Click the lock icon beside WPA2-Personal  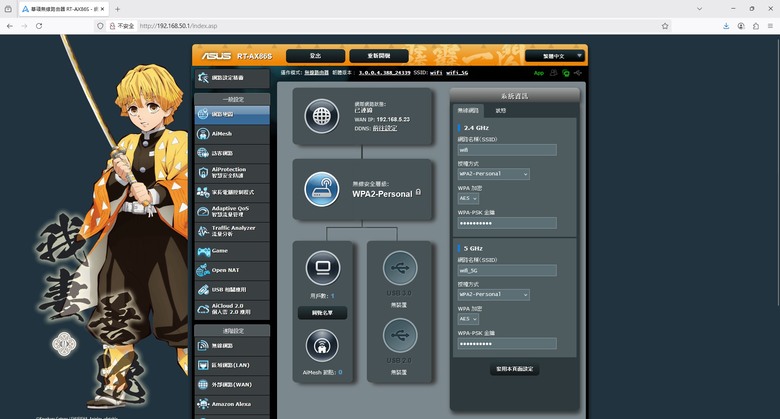point(418,192)
